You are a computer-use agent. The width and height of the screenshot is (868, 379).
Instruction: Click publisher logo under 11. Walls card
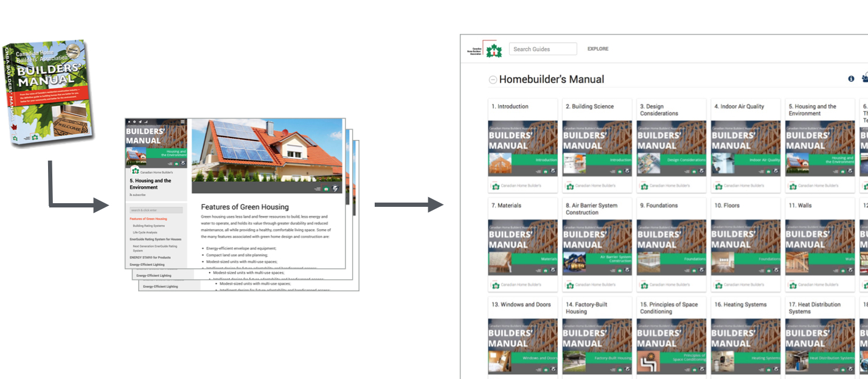(x=793, y=285)
